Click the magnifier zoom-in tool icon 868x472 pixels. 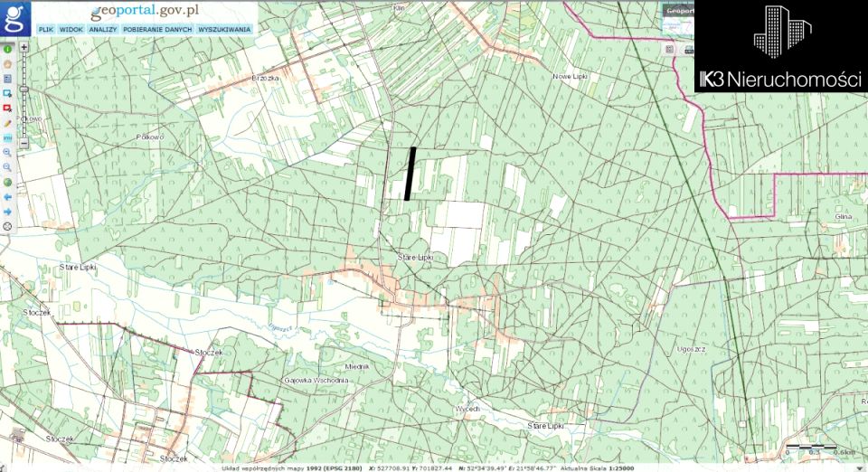(7, 152)
